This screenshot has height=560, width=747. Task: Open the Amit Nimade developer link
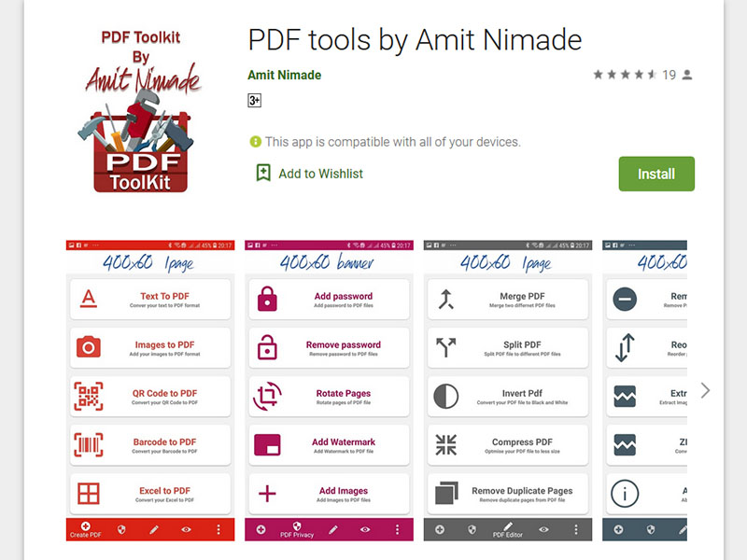(x=285, y=76)
